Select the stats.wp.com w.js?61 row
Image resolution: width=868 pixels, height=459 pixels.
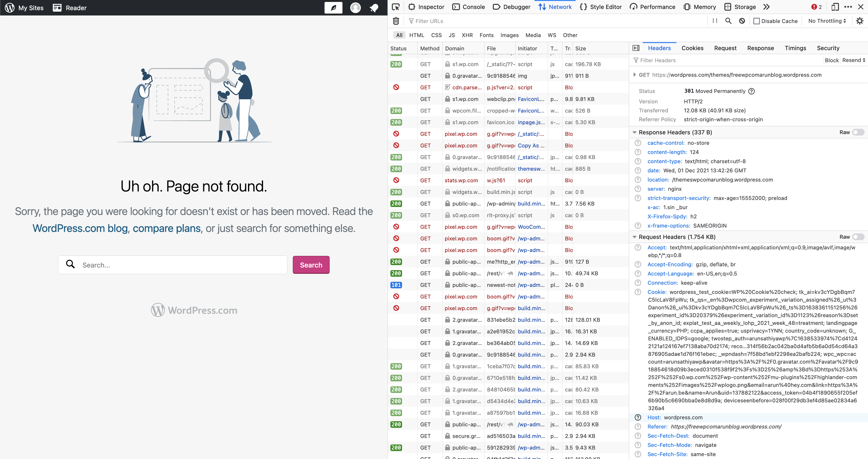[x=508, y=180]
